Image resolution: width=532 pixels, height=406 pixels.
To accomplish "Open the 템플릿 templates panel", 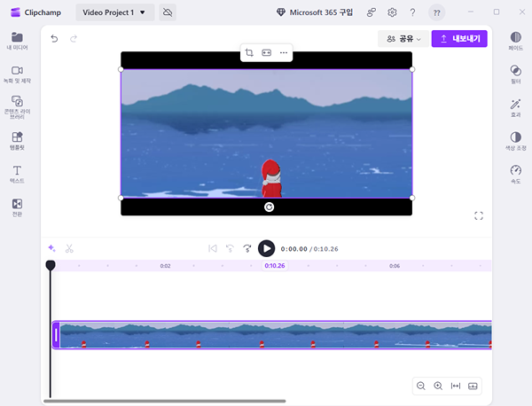I will point(16,140).
